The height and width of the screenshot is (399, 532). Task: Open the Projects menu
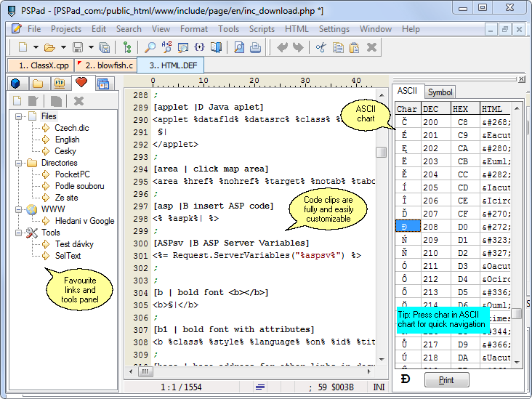(66, 29)
